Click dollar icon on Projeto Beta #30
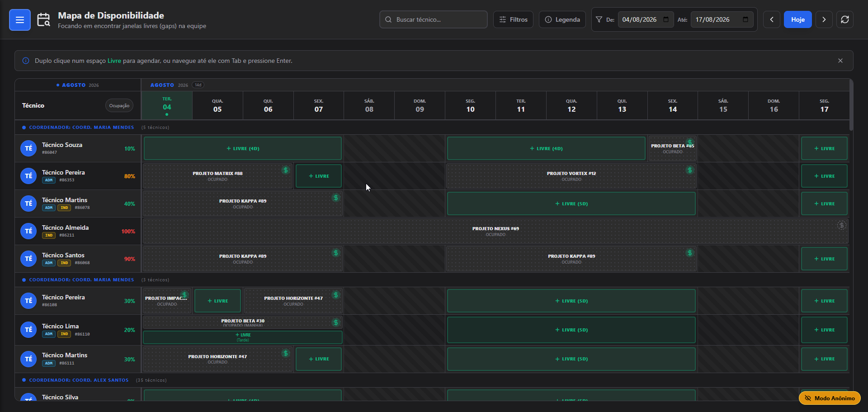This screenshot has width=868, height=412. [335, 322]
